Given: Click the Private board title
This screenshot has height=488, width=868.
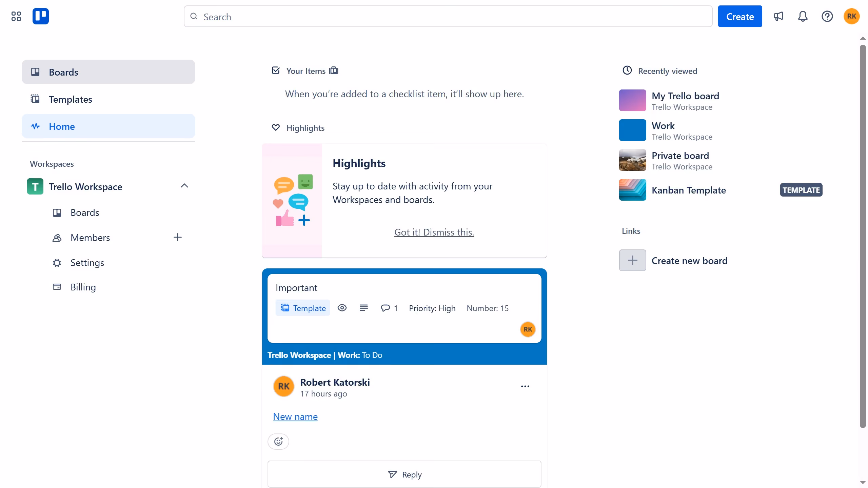Looking at the screenshot, I should (x=680, y=156).
